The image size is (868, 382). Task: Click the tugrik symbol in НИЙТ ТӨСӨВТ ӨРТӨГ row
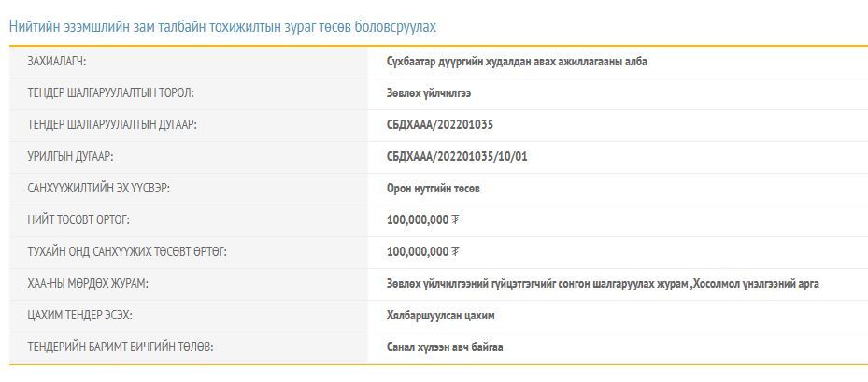(x=456, y=220)
